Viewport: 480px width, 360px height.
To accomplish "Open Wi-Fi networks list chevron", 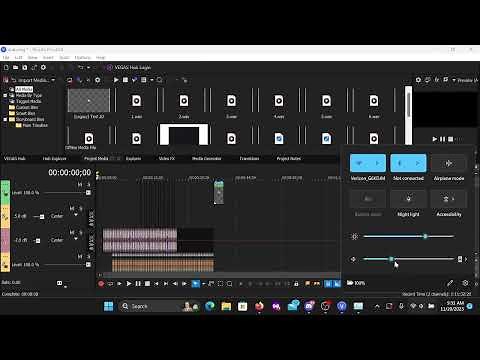I will click(377, 163).
